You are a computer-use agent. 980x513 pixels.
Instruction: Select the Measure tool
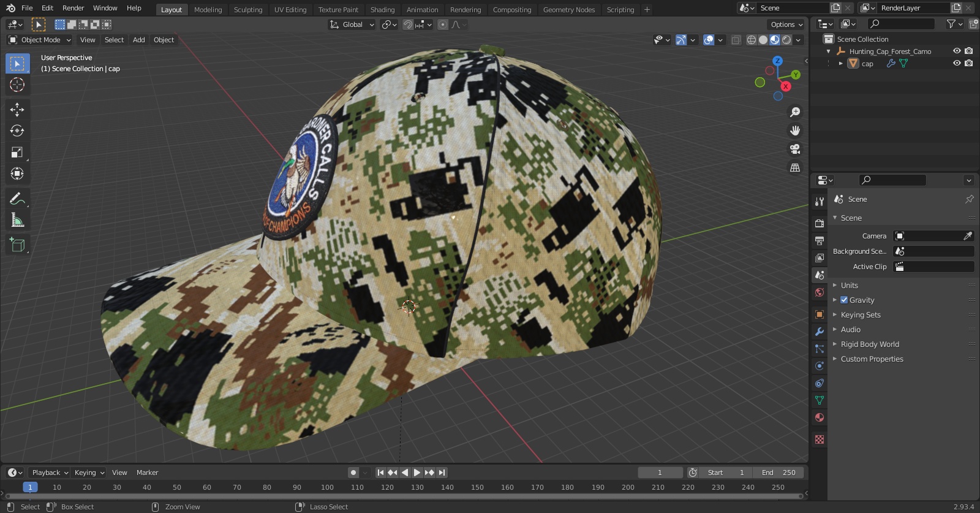coord(17,220)
